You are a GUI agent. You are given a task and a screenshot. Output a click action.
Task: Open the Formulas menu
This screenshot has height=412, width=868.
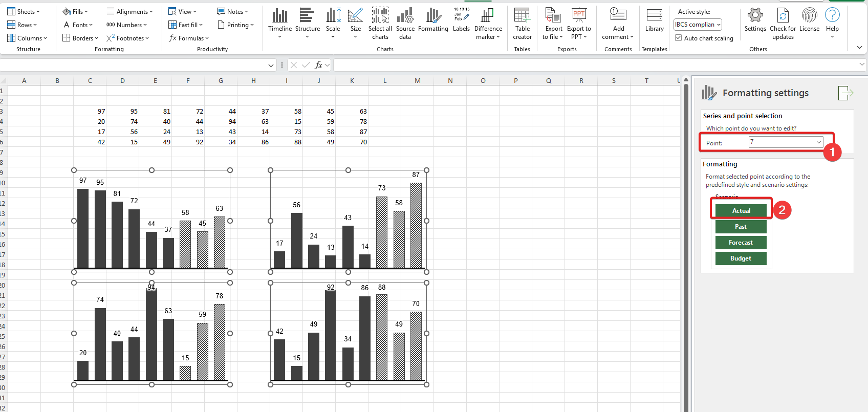(189, 38)
